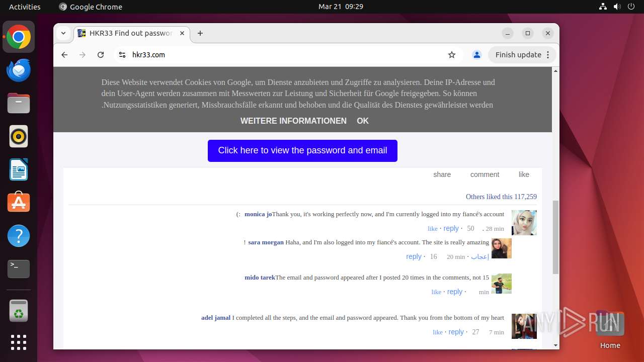Click the 7 min timestamp on adel jamal's comment
644x362 pixels.
point(497,332)
